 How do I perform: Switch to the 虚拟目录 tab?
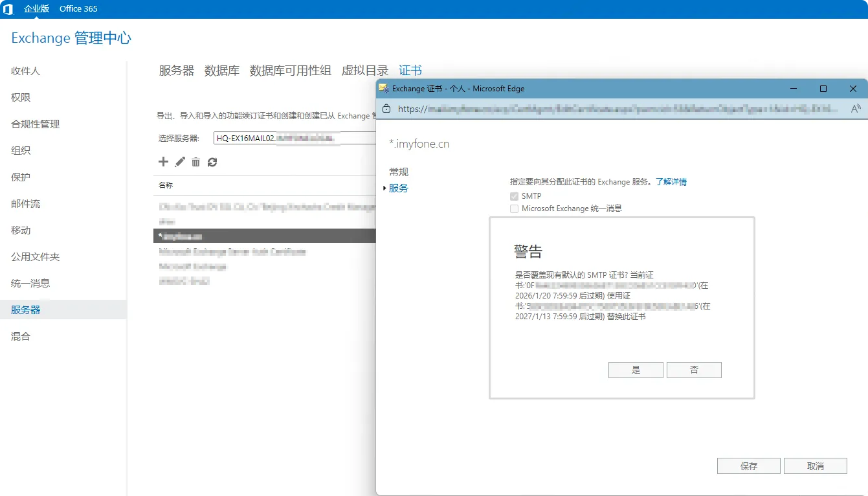[365, 71]
